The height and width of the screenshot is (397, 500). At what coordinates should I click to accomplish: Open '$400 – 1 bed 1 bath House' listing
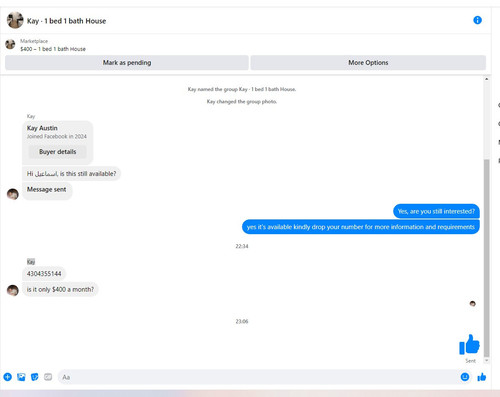tap(53, 49)
